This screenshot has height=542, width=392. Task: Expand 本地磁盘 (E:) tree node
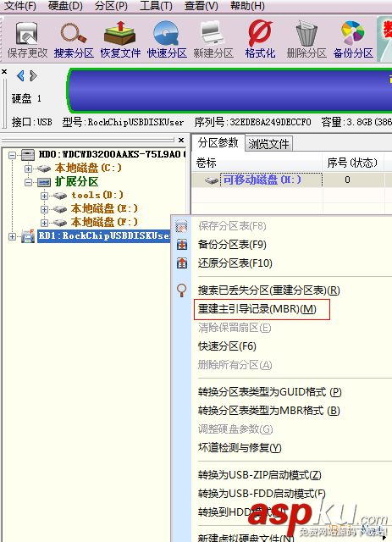pos(44,209)
